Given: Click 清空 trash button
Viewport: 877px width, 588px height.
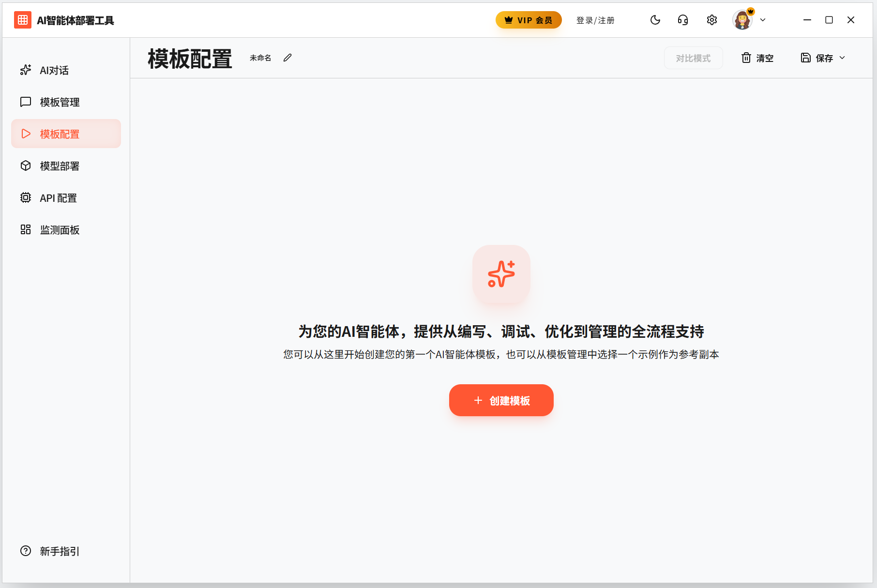Looking at the screenshot, I should click(757, 58).
